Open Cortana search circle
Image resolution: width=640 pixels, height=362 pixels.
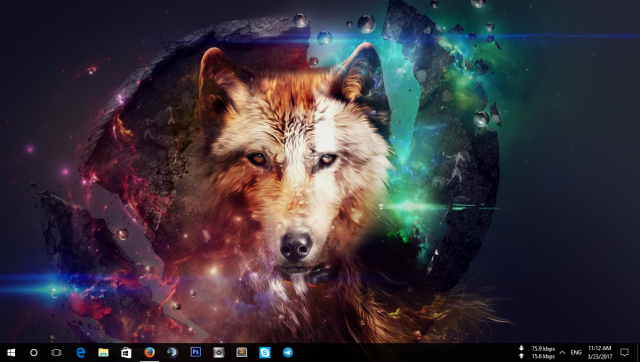pos(33,352)
